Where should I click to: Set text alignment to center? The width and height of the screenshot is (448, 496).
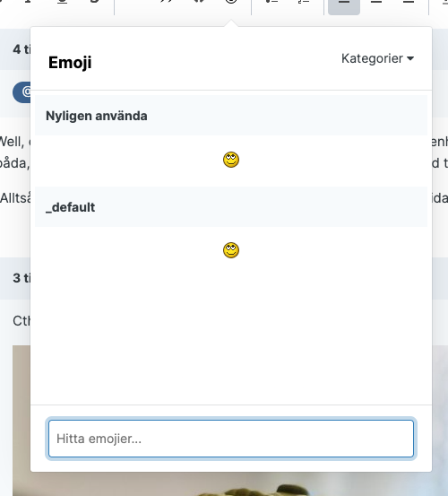(376, 2)
